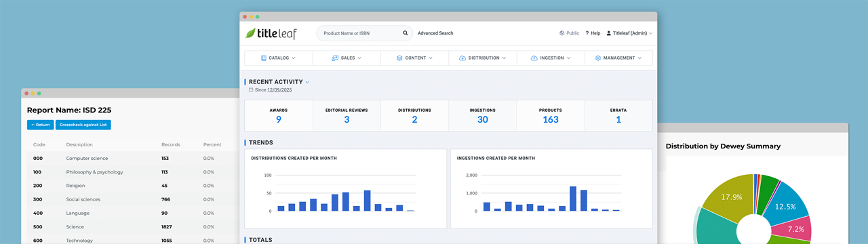Click the tallest bar in Ingestions chart
Screen dimensions: 868x244
click(x=573, y=199)
